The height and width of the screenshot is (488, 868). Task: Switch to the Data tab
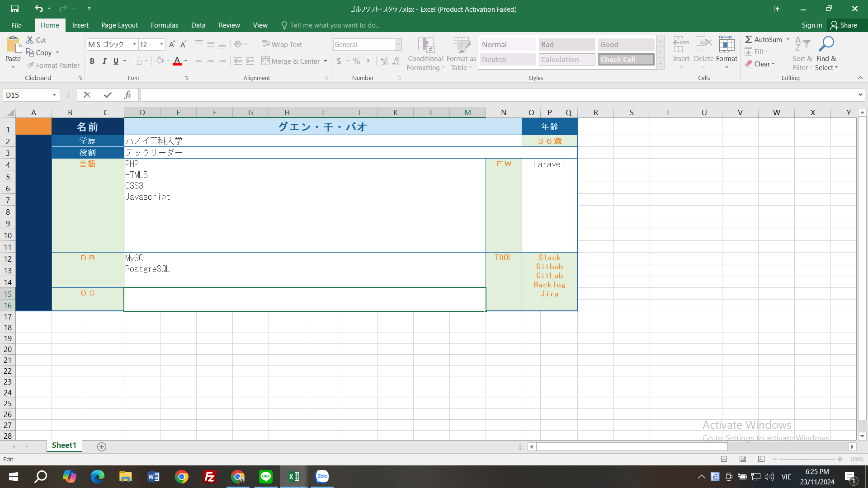198,25
